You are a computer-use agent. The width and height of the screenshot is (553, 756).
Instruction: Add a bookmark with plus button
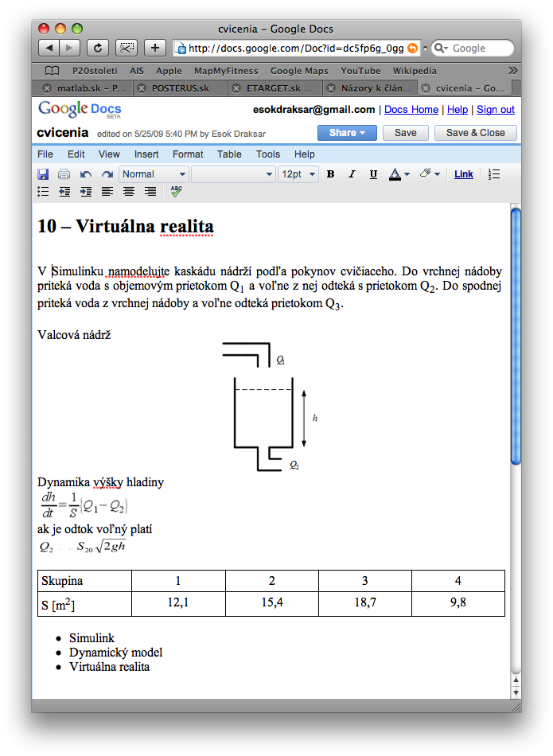pos(155,49)
